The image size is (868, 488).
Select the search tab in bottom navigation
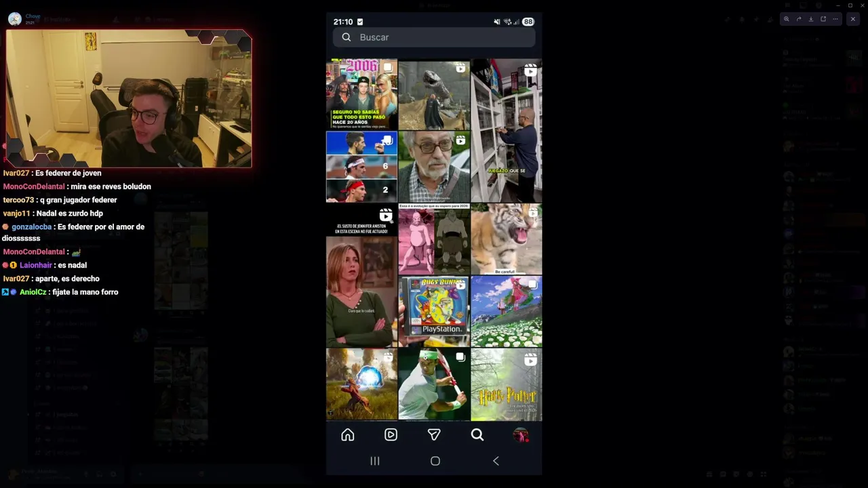click(x=477, y=435)
